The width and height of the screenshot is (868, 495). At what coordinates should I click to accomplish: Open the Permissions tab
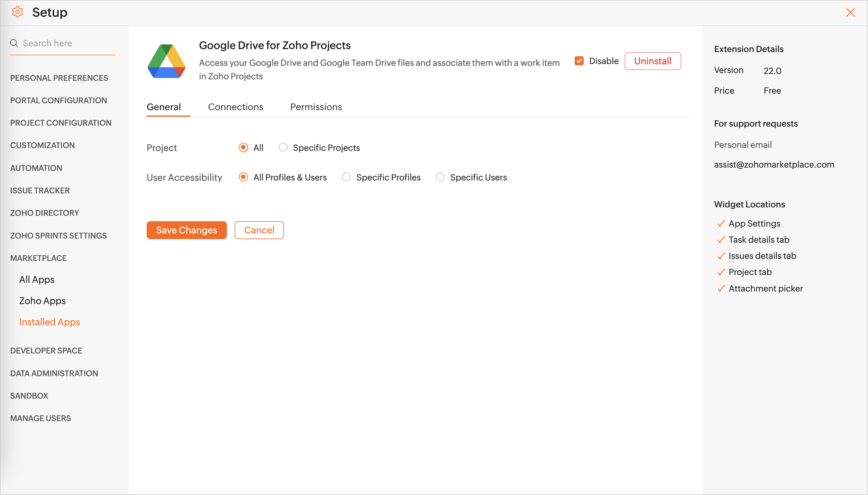tap(316, 107)
